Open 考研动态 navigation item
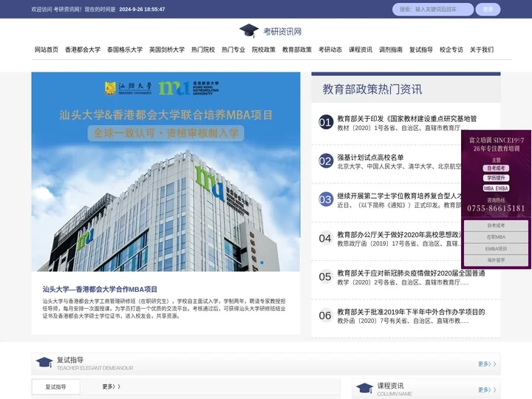Image resolution: width=532 pixels, height=399 pixels. coord(330,50)
